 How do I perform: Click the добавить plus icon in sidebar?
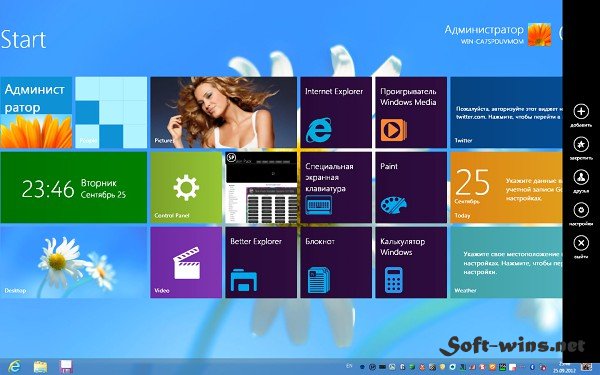click(x=581, y=112)
